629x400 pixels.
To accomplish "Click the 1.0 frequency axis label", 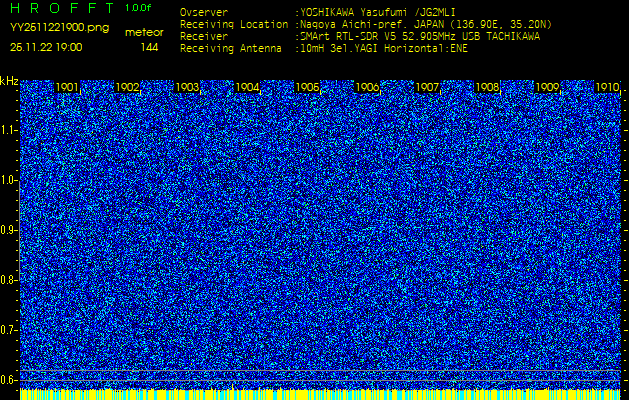I will tap(8, 181).
